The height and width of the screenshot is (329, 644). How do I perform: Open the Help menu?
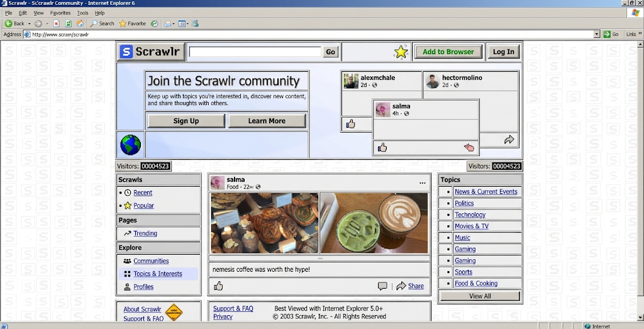100,13
